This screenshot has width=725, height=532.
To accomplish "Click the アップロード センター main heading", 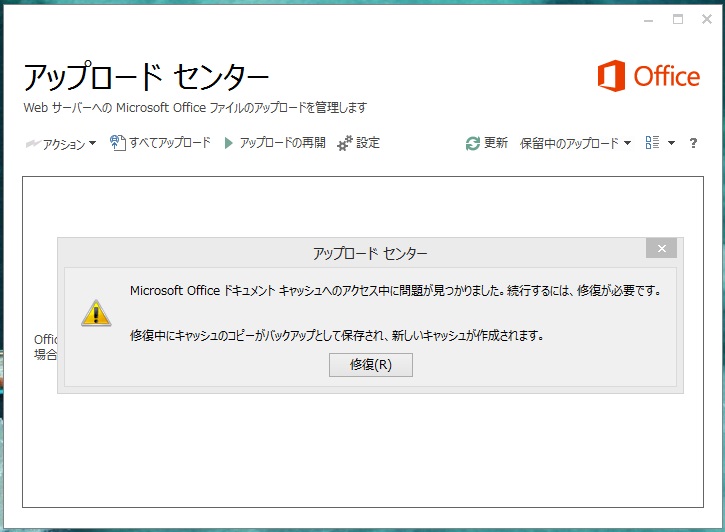I will click(146, 76).
